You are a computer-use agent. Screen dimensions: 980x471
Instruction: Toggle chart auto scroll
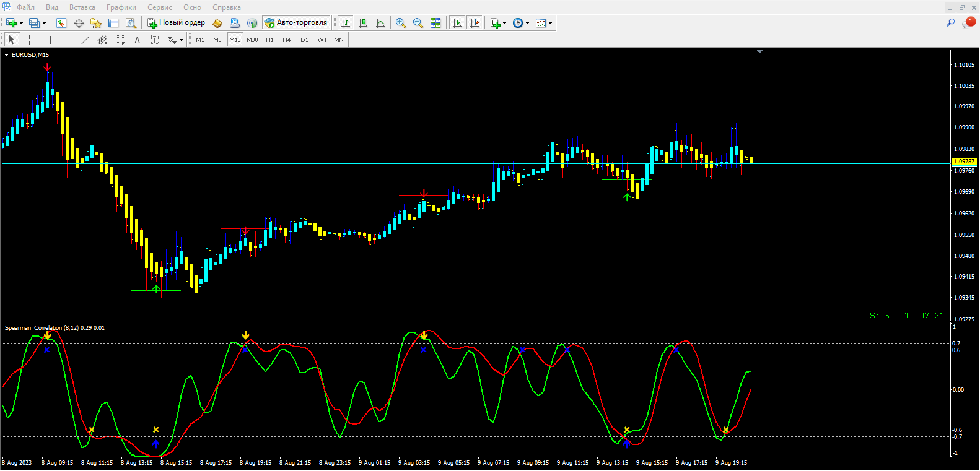pos(457,23)
